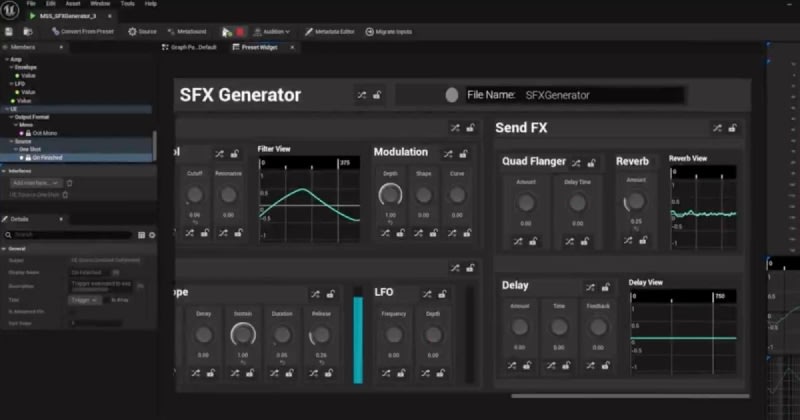This screenshot has height=420, width=800.
Task: Randomize the Send FX section
Action: coord(716,128)
